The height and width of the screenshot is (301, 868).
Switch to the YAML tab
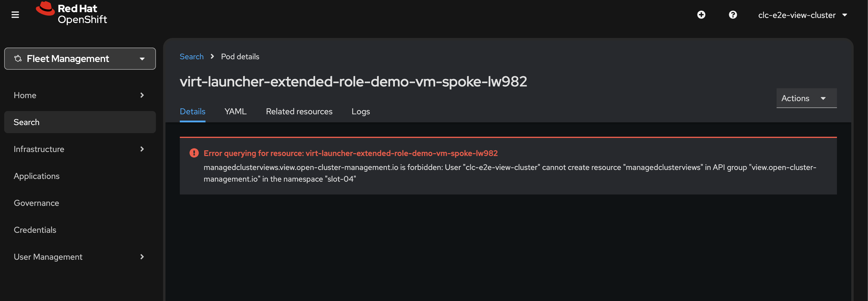pos(235,111)
